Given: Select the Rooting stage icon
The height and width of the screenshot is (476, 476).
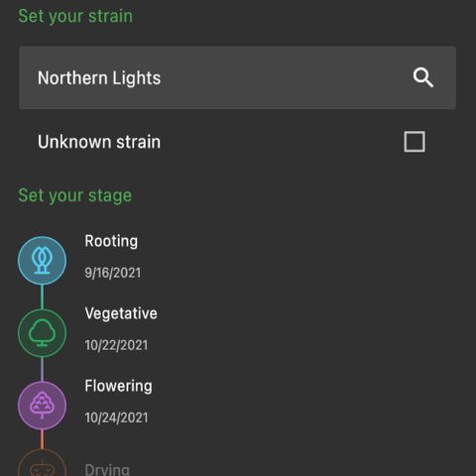Looking at the screenshot, I should 42,261.
